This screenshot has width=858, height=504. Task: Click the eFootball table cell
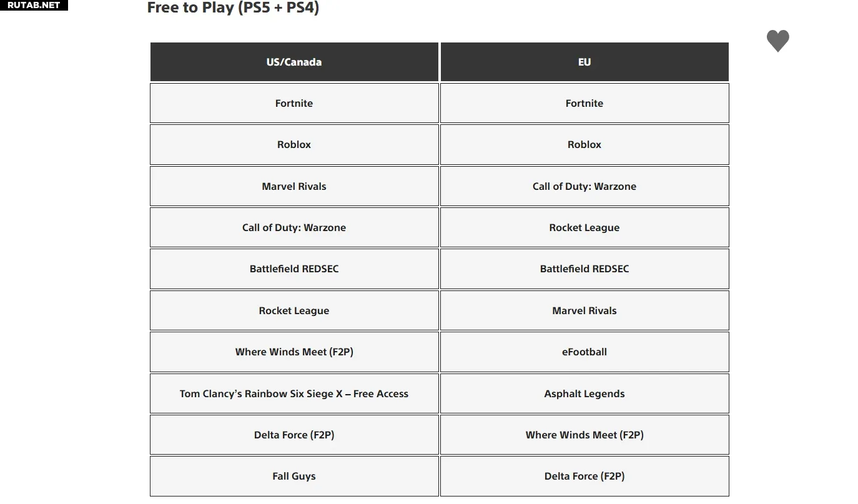tap(584, 352)
